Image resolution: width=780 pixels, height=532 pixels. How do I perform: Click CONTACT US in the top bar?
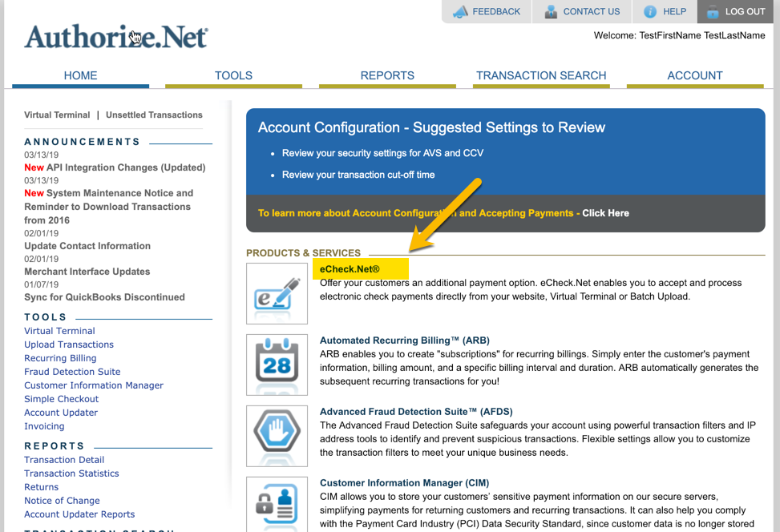pyautogui.click(x=592, y=11)
